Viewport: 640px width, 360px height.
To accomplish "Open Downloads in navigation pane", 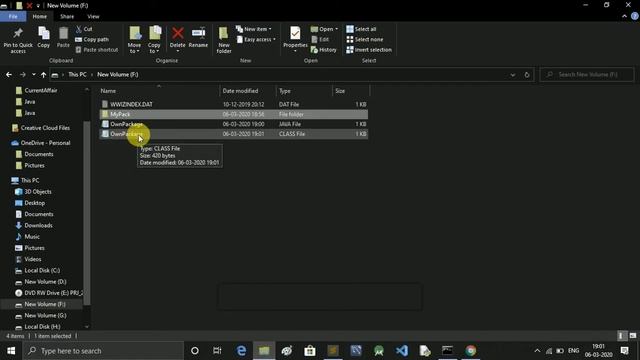I will pyautogui.click(x=38, y=226).
